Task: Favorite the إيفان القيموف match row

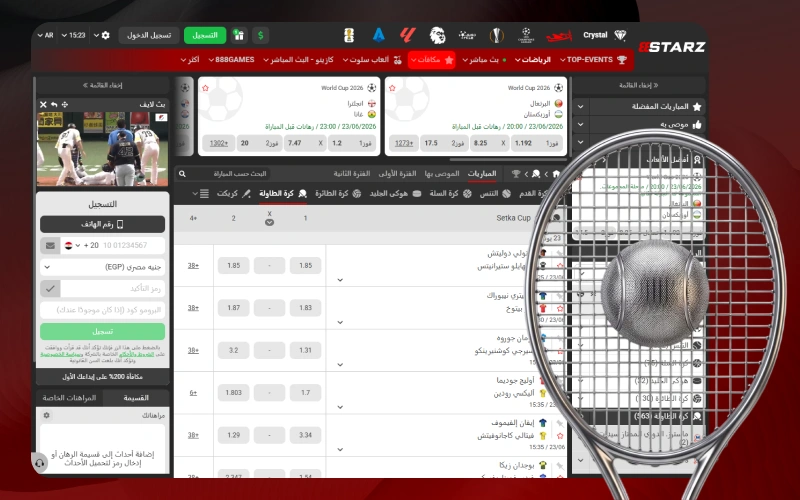Action: click(x=560, y=436)
